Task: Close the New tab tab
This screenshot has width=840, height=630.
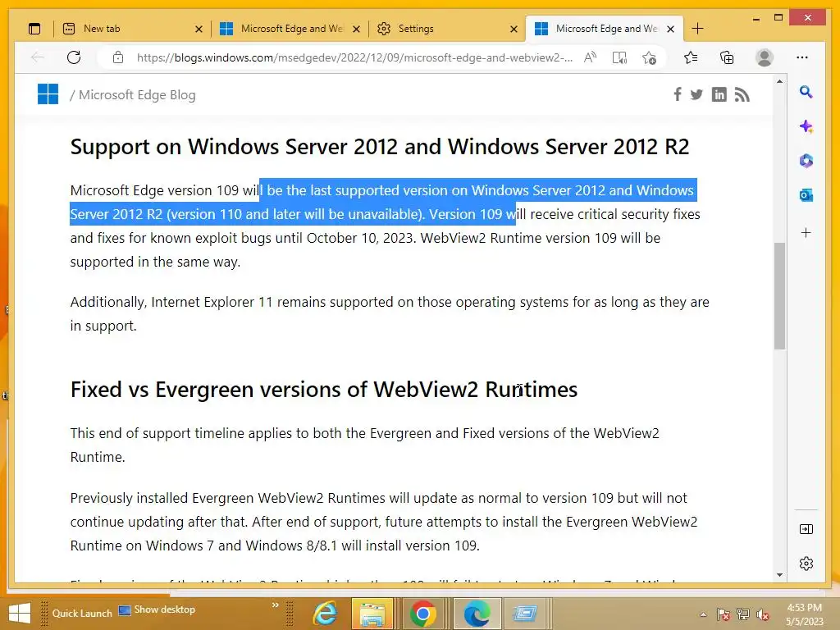Action: click(199, 29)
